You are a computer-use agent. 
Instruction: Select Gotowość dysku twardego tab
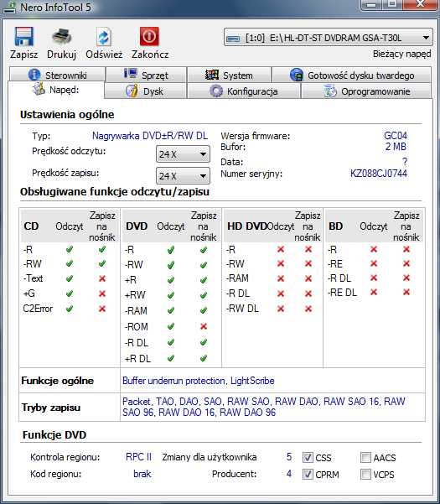[352, 75]
